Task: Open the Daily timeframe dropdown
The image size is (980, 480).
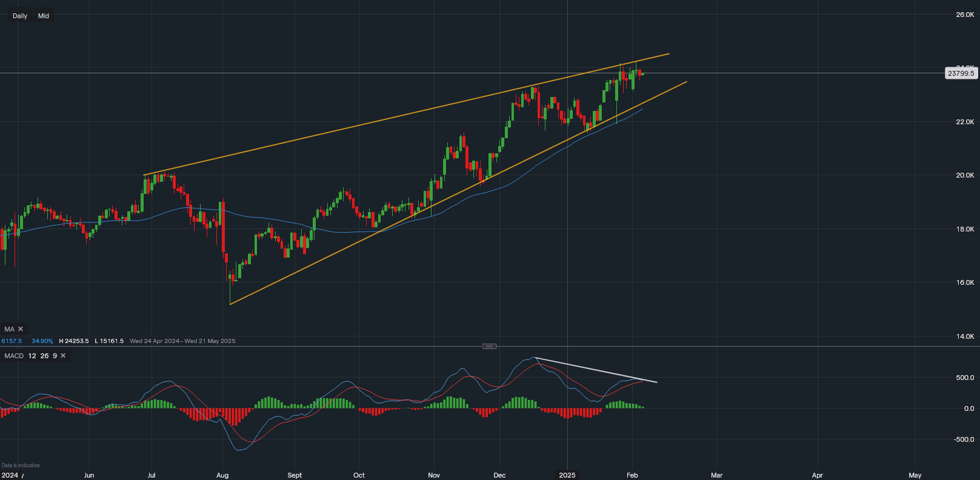Action: click(x=20, y=16)
